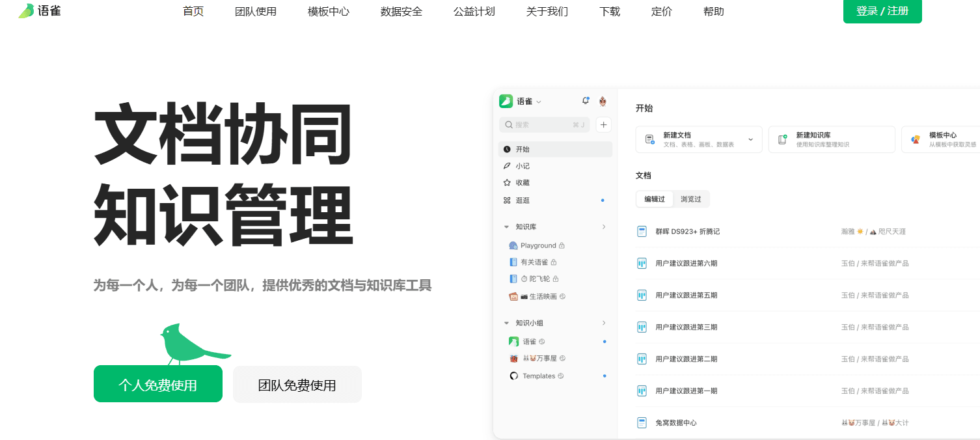980x440 pixels.
Task: Click the search magnifier icon
Action: coord(508,124)
